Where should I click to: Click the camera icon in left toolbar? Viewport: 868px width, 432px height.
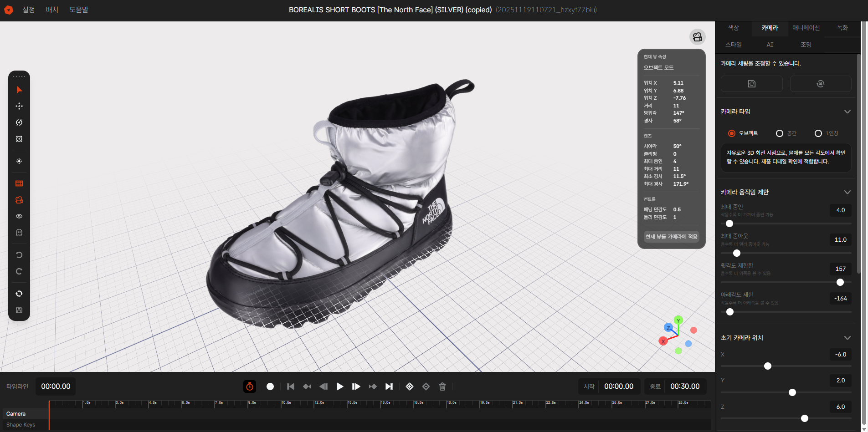(x=19, y=200)
